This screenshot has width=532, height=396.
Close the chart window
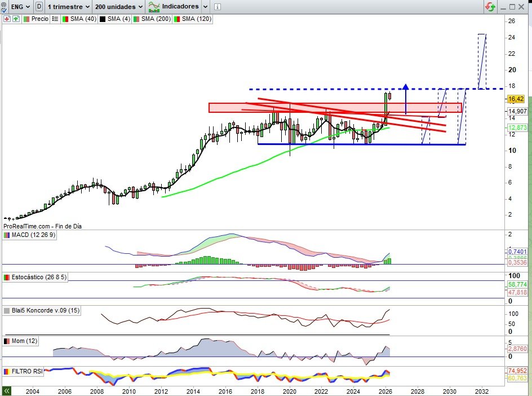point(521,7)
